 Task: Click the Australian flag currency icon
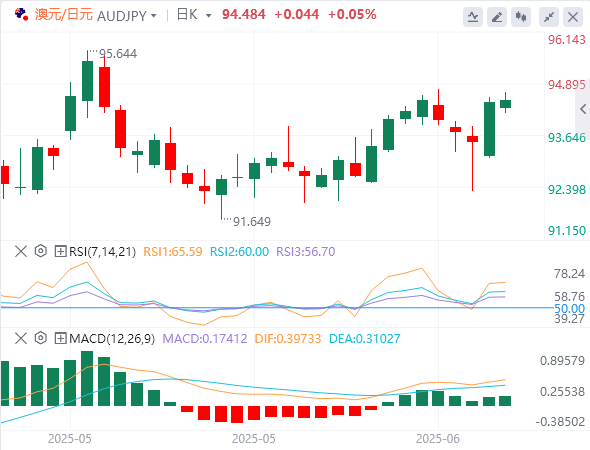click(x=21, y=14)
